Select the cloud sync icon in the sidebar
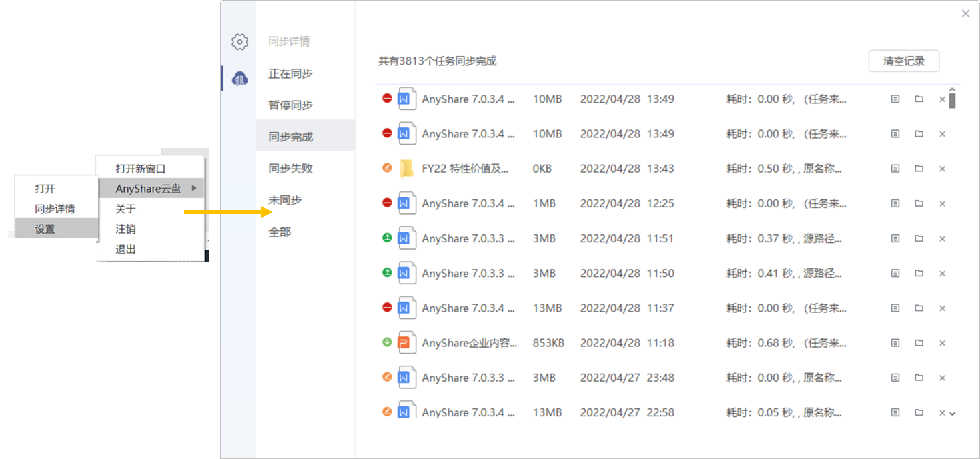 (239, 79)
